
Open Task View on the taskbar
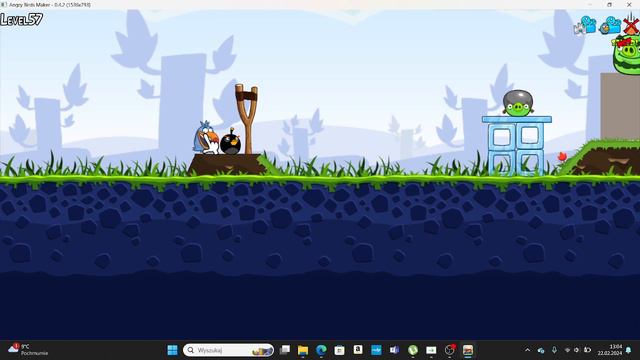coord(284,350)
